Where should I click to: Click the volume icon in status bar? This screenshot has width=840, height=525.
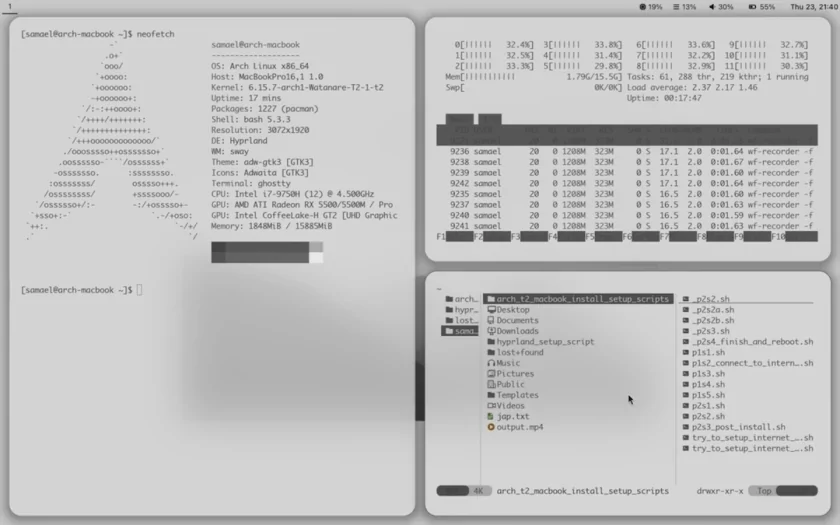coord(714,6)
